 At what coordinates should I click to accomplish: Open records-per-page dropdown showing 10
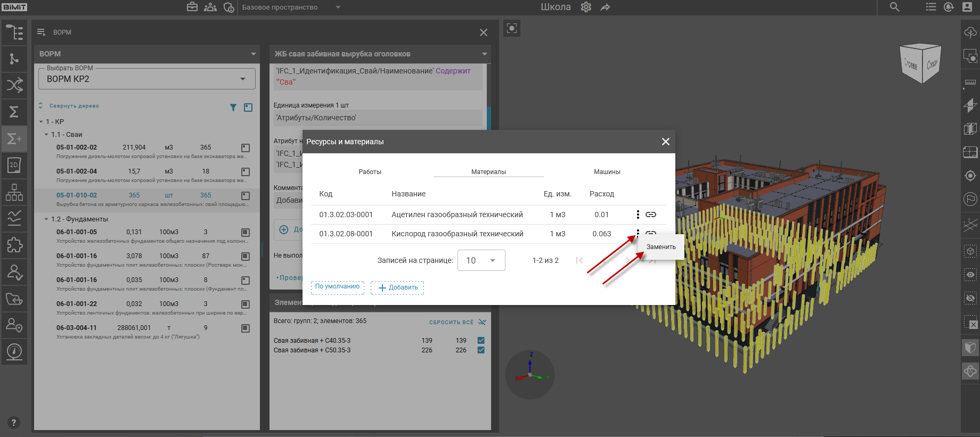tap(481, 260)
